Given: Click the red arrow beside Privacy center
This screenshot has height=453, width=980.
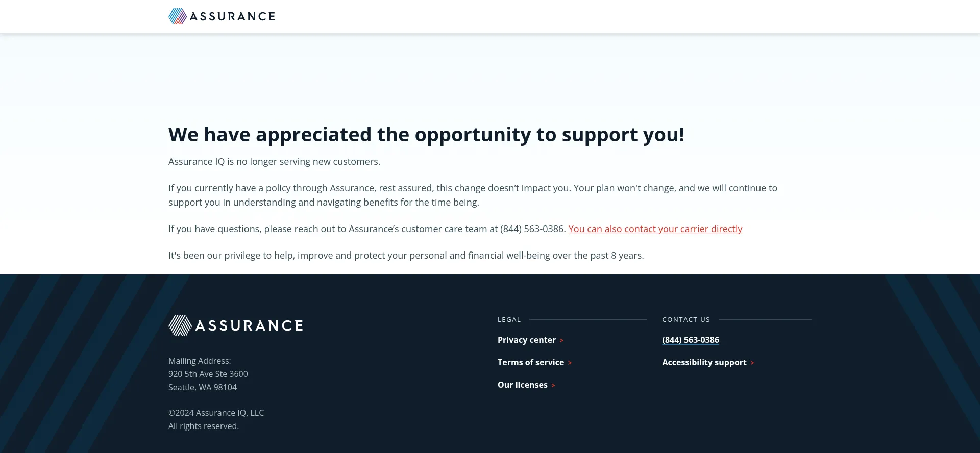Looking at the screenshot, I should pos(561,341).
